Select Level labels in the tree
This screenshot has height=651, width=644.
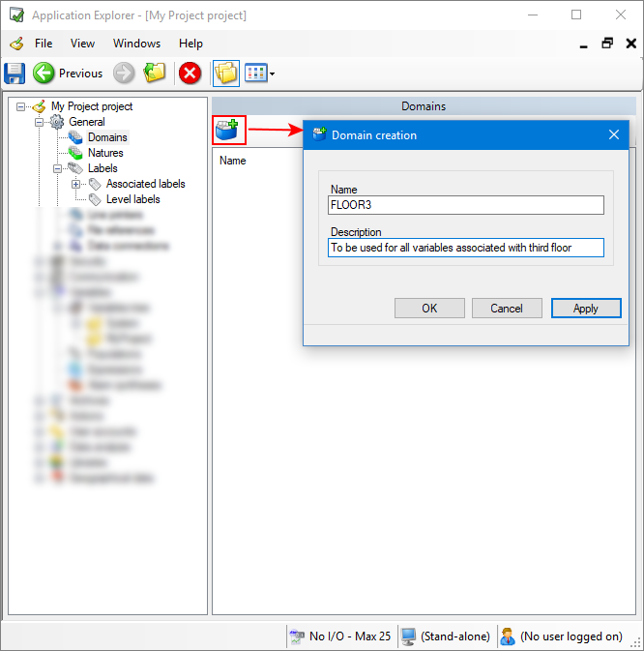tap(133, 199)
